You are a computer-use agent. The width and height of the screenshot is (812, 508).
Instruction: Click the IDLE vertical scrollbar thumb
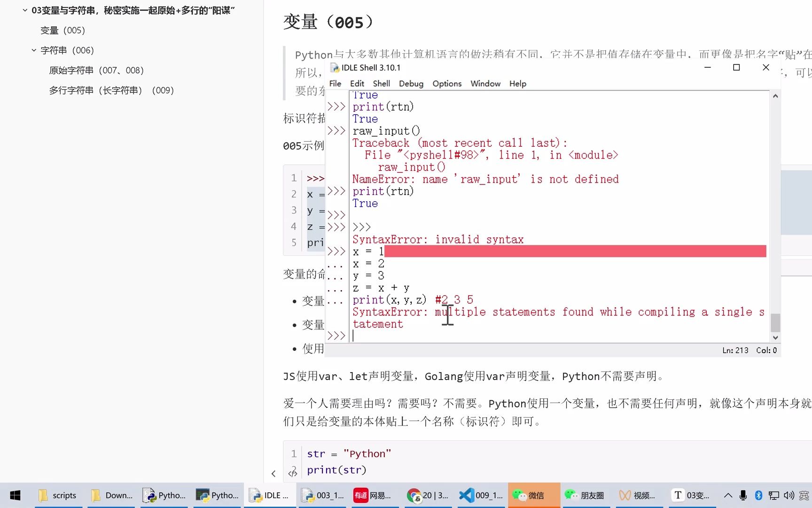point(775,323)
